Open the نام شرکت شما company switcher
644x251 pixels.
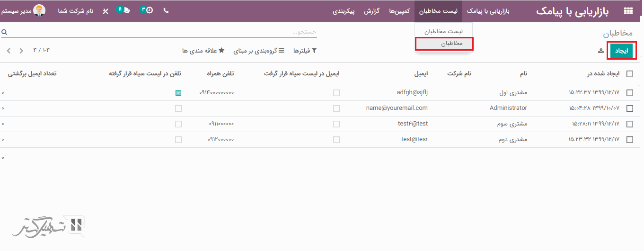coord(76,10)
